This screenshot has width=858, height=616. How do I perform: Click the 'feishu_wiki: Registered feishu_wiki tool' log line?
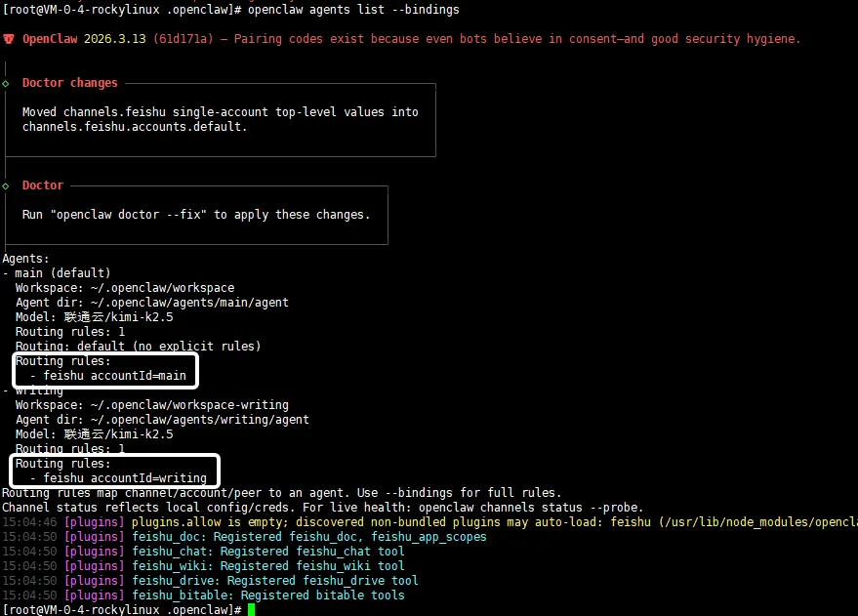click(204, 566)
